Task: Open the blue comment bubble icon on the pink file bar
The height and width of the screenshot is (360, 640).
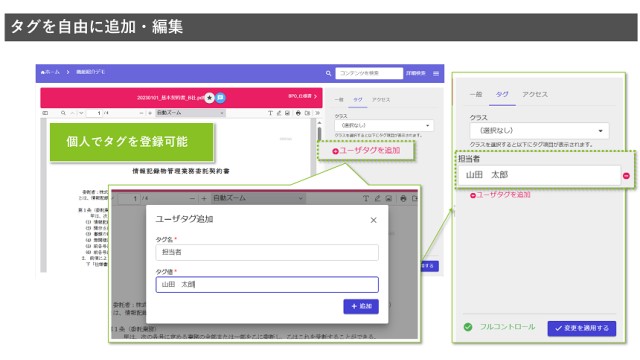Action: click(220, 98)
